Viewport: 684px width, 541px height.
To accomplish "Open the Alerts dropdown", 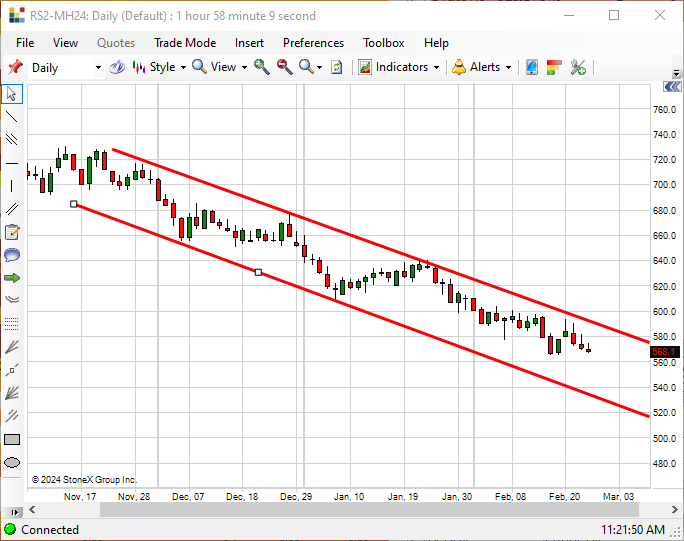I will 481,67.
